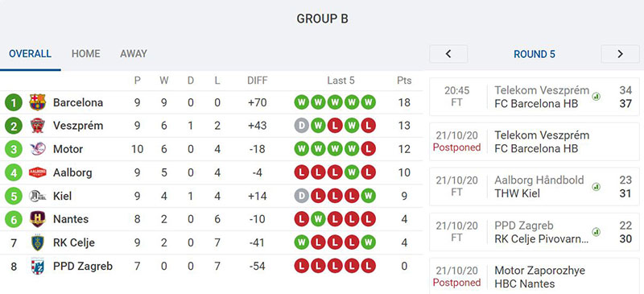Image resolution: width=644 pixels, height=294 pixels.
Task: Click the RK Celje shield logo
Action: (37, 242)
